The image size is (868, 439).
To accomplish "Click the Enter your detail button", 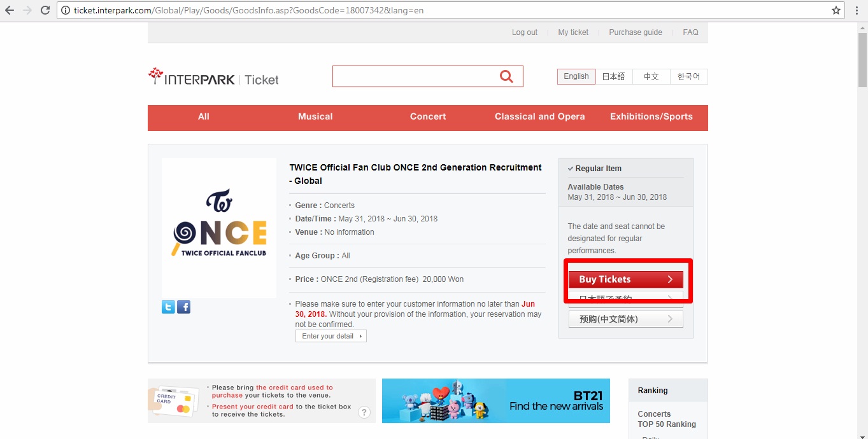I will [x=331, y=336].
